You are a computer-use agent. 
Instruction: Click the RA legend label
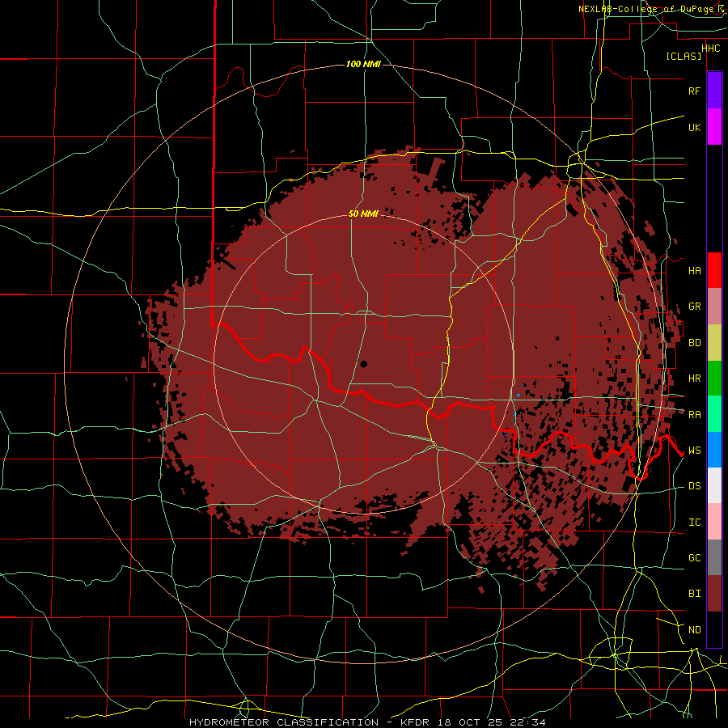click(x=694, y=415)
